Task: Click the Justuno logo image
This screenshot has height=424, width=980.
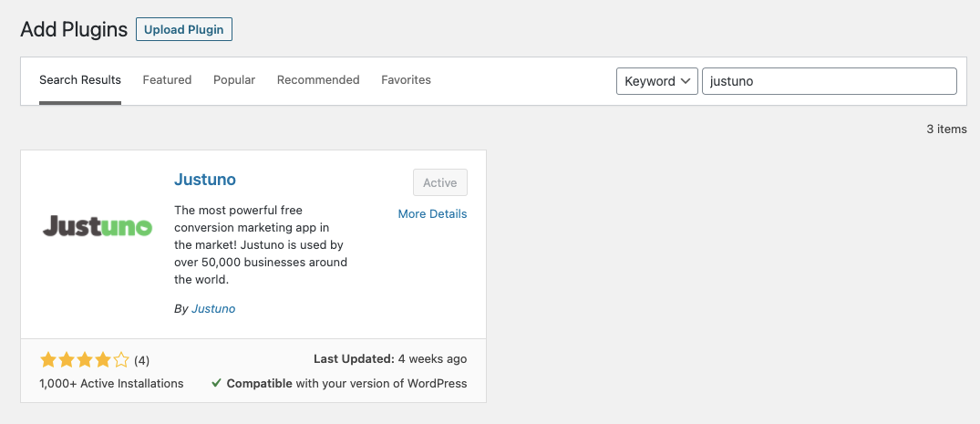Action: [x=98, y=226]
